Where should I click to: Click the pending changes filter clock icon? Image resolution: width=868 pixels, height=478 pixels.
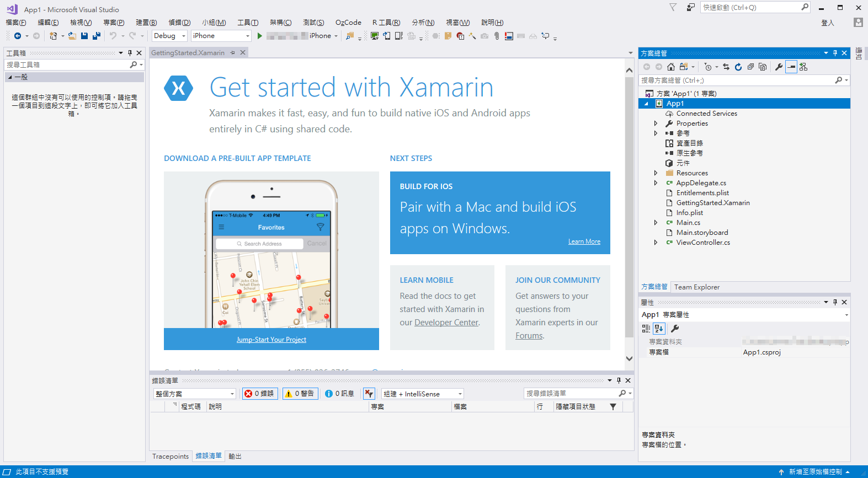click(x=708, y=67)
